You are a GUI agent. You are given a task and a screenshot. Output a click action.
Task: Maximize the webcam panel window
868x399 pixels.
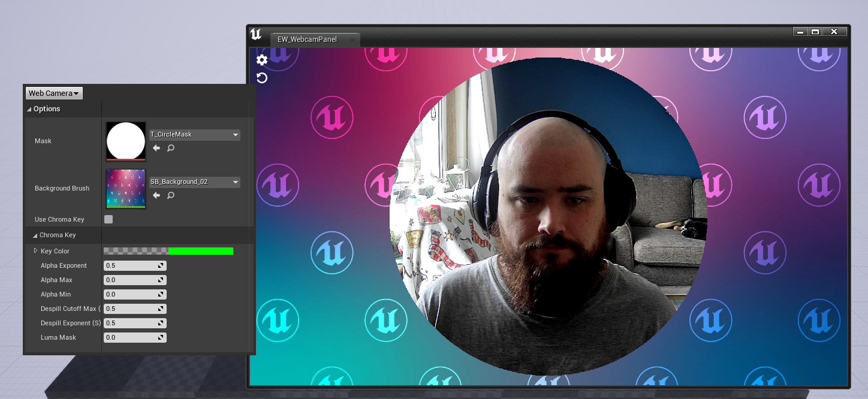point(815,32)
